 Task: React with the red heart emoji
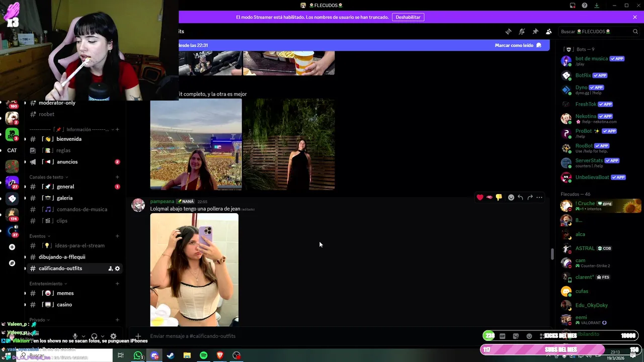click(480, 197)
